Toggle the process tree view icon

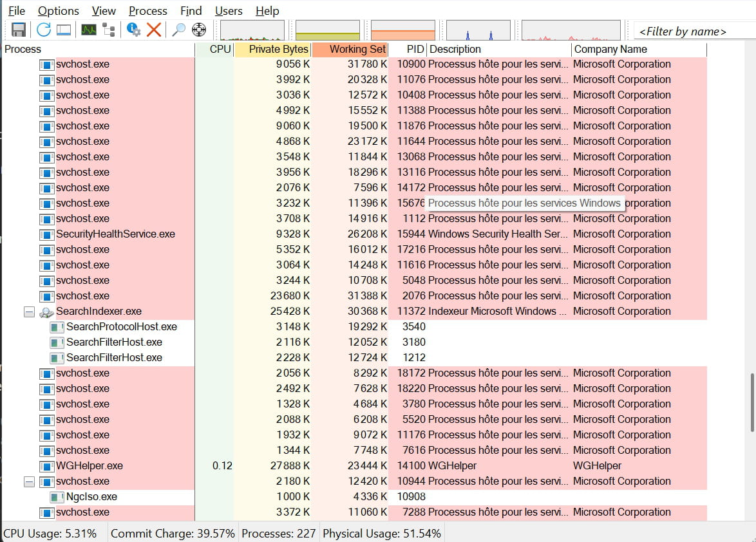pos(109,30)
